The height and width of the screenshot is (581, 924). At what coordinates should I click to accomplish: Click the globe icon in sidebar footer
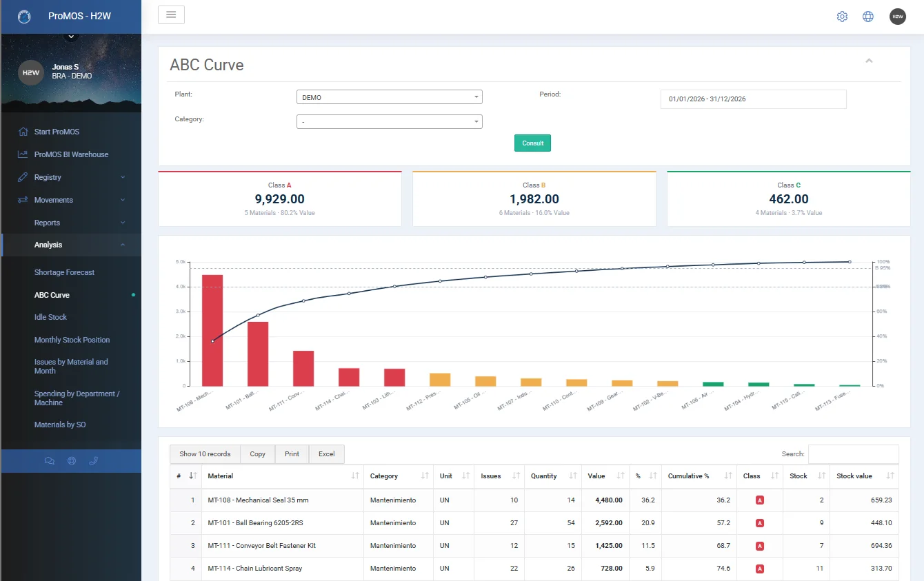[x=72, y=461]
